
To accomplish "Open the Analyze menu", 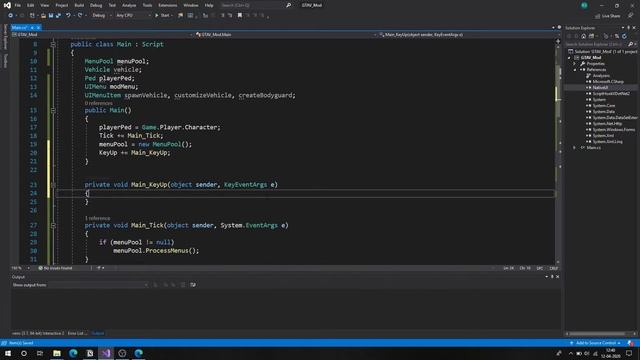I will point(129,5).
